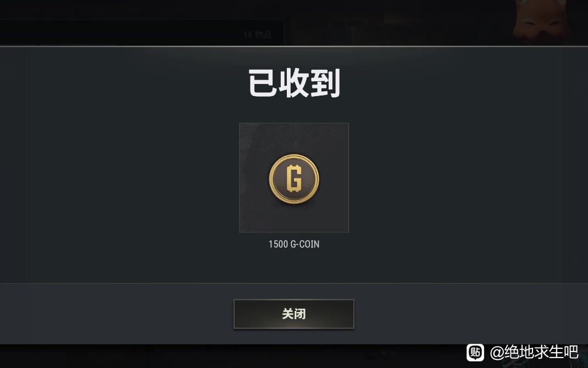Click the 关 character on the button
Screen dimensions: 588x368
click(287, 314)
